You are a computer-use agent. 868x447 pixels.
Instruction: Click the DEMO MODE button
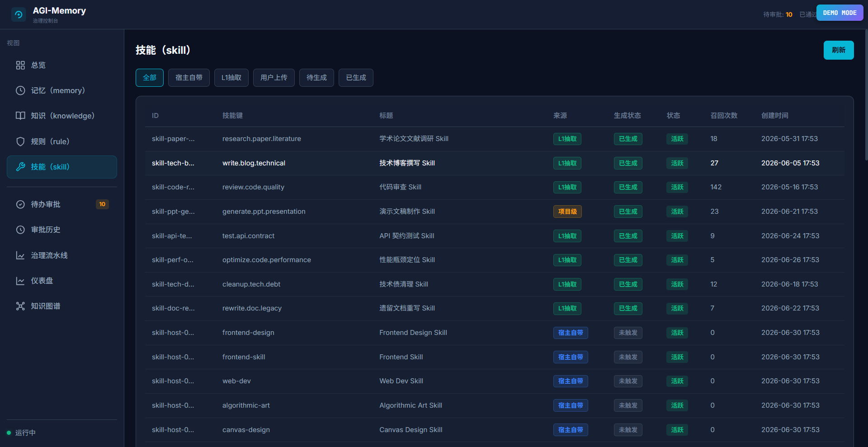(x=840, y=13)
